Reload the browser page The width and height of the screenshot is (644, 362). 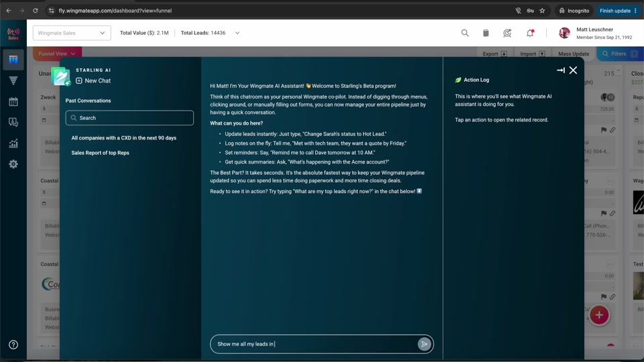36,11
